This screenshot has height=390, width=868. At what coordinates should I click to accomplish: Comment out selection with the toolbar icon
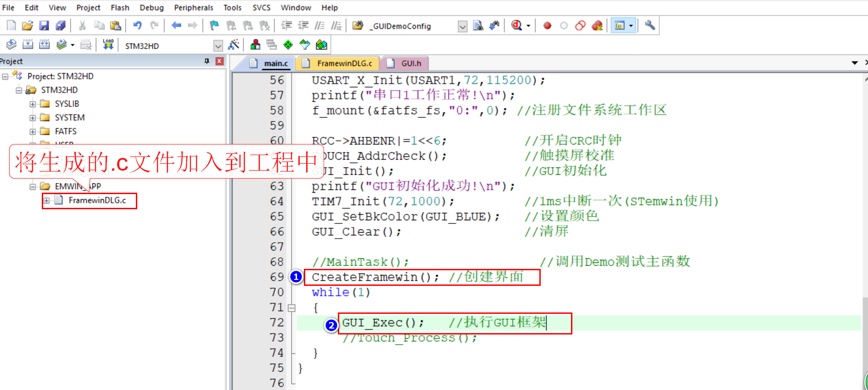click(319, 26)
